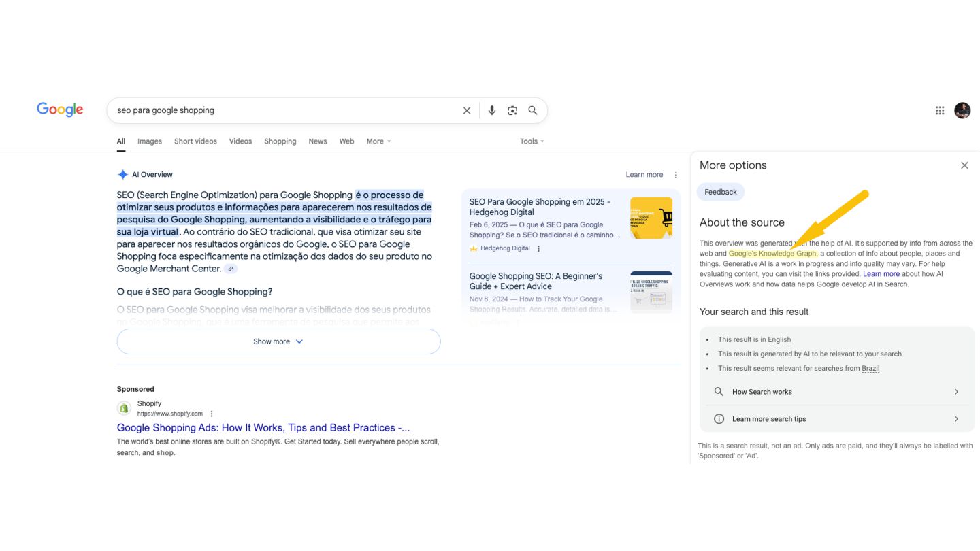Open the News tab
980x551 pixels.
tap(318, 141)
